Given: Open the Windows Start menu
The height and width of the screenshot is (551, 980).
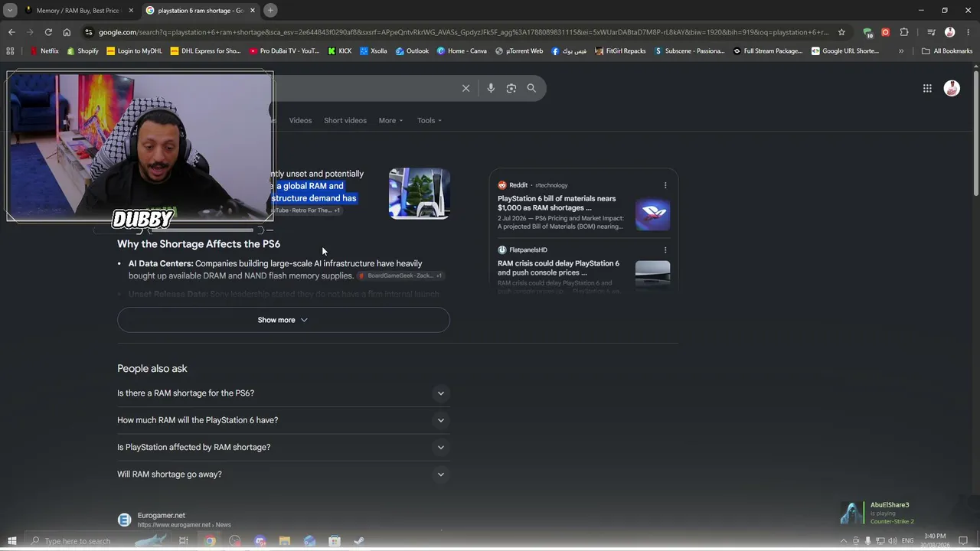Looking at the screenshot, I should tap(11, 541).
